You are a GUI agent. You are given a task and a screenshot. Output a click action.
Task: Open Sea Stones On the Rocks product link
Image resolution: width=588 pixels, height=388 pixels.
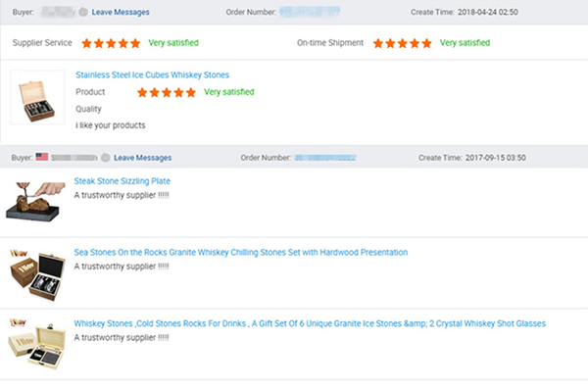click(241, 252)
